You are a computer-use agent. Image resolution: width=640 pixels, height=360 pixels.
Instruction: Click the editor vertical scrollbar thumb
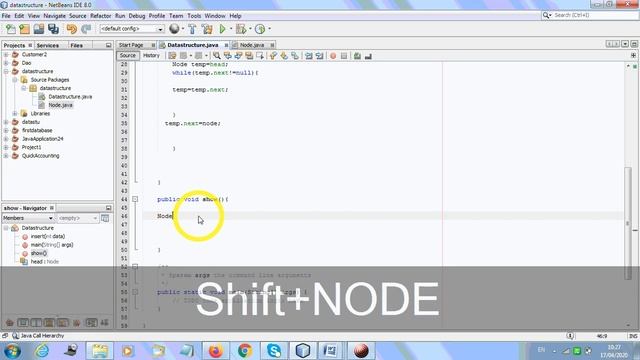tap(628, 223)
